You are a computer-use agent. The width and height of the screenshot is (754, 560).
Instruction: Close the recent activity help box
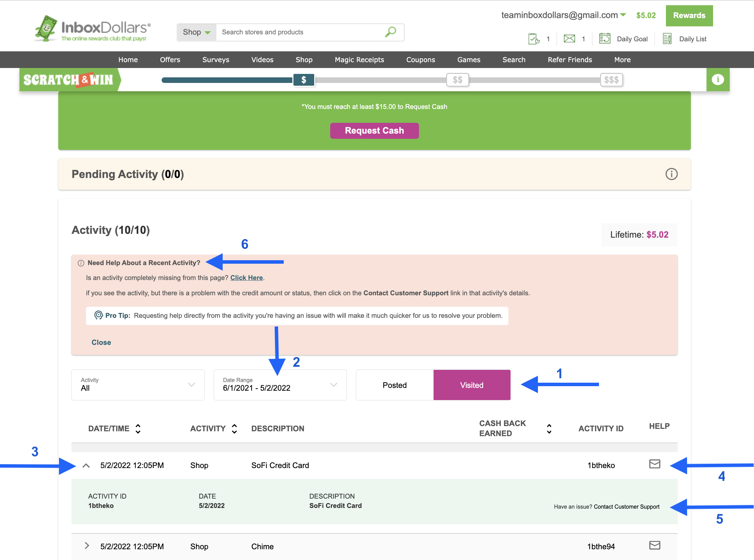point(101,342)
